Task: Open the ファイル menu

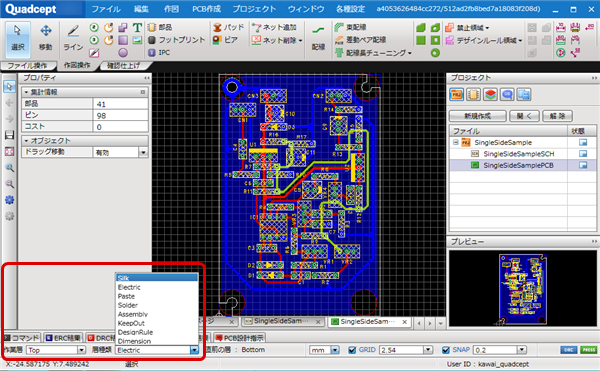Action: (x=106, y=9)
